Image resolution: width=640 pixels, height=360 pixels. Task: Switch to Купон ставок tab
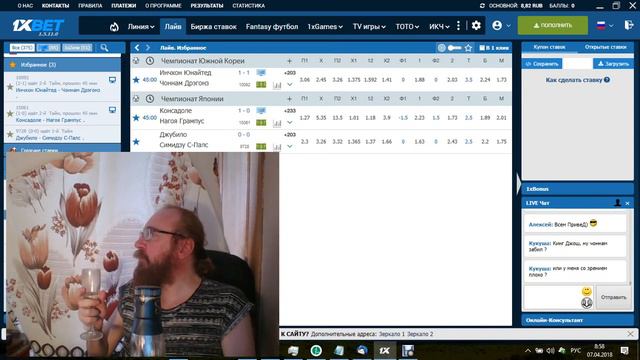point(549,47)
